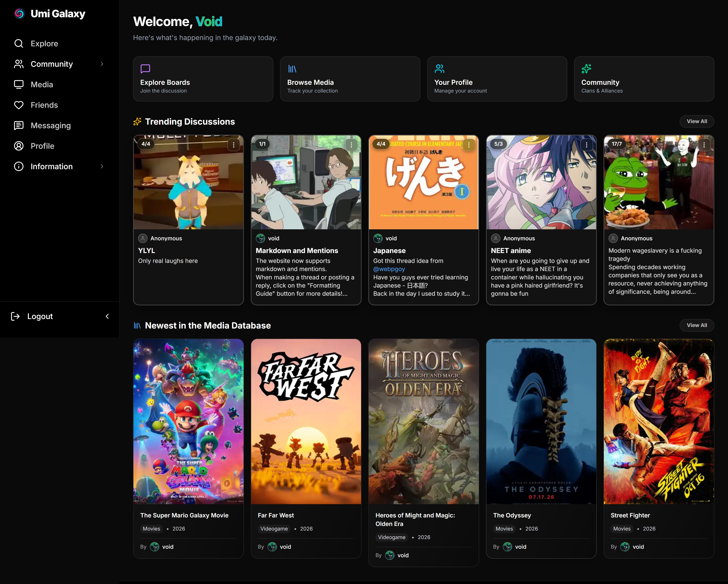
Task: Open the three-dot menu on Modern wageslavery thread
Action: [x=704, y=145]
